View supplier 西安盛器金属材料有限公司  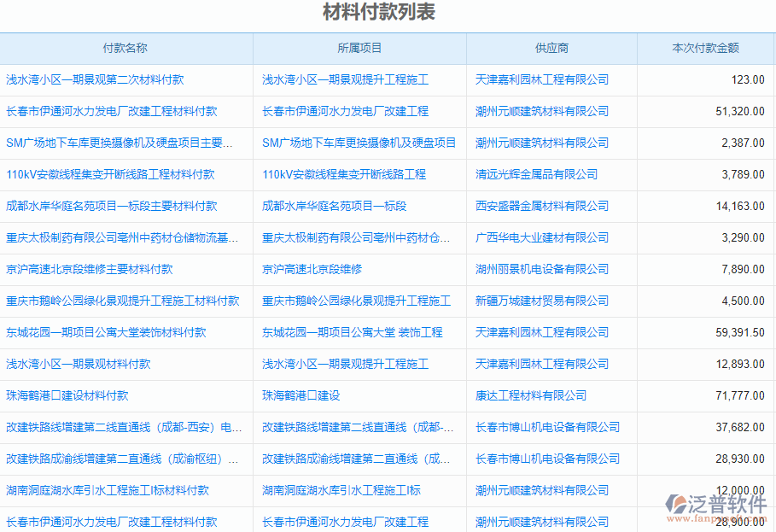click(x=542, y=206)
